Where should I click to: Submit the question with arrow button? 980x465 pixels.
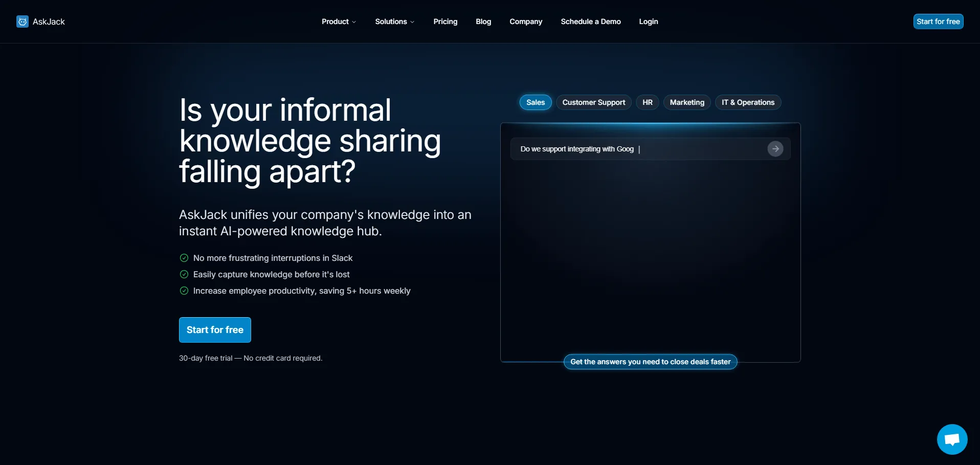(775, 149)
